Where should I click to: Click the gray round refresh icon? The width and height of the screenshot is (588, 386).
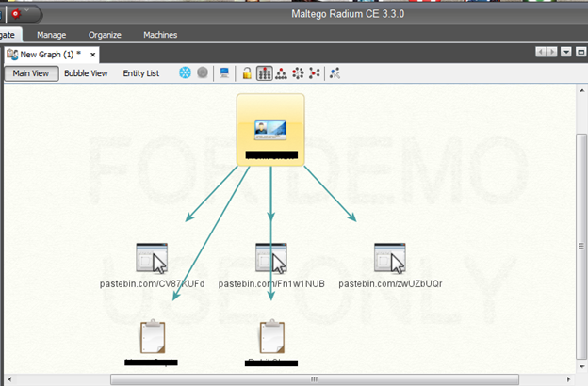pos(203,72)
